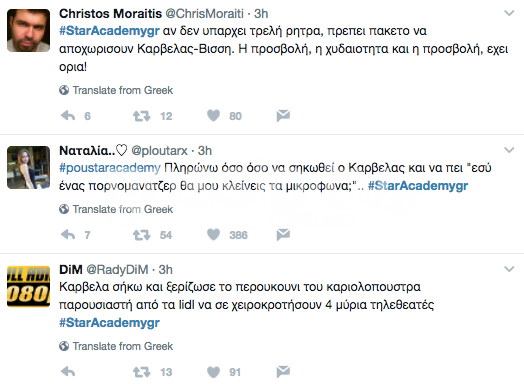
Task: Open the dropdown arrow on DiM's tweet
Action: [509, 269]
